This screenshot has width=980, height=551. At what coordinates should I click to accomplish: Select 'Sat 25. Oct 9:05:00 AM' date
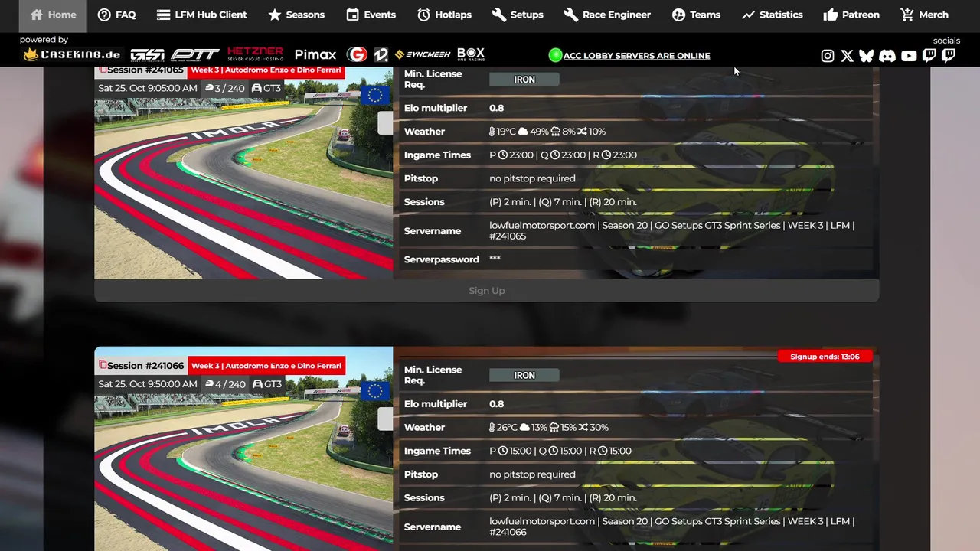(x=147, y=88)
